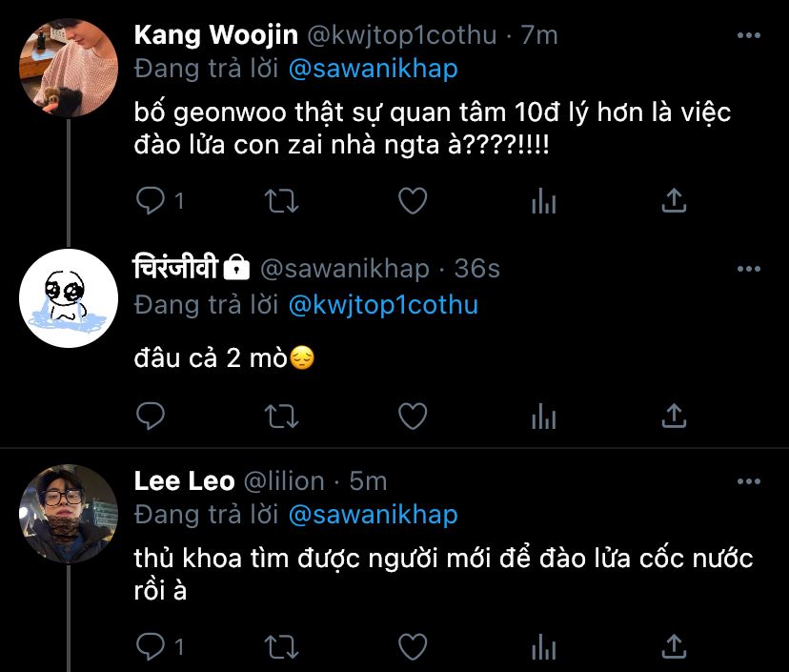Reply to Lee Leo's tweet
The width and height of the screenshot is (789, 672).
pos(151,646)
